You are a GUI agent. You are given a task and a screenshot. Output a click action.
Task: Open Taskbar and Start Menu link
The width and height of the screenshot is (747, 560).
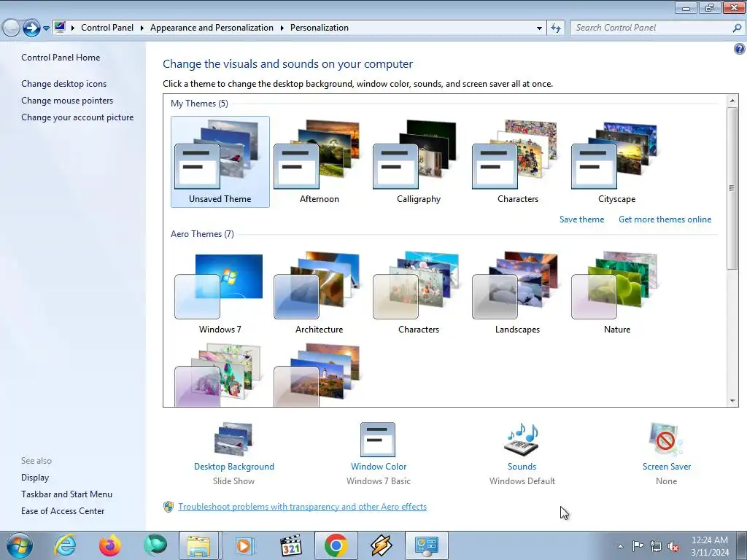pyautogui.click(x=66, y=494)
